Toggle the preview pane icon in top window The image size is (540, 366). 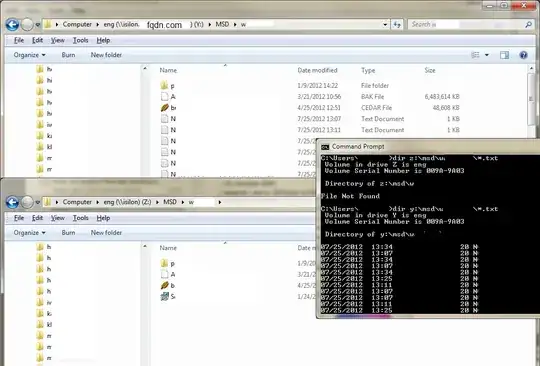click(x=505, y=55)
